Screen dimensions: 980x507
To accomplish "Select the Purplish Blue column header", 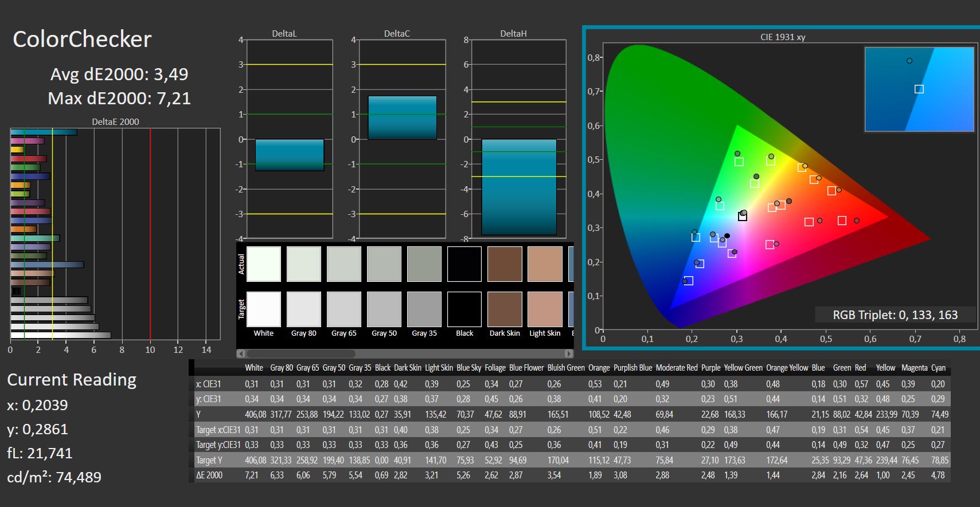I will click(632, 368).
